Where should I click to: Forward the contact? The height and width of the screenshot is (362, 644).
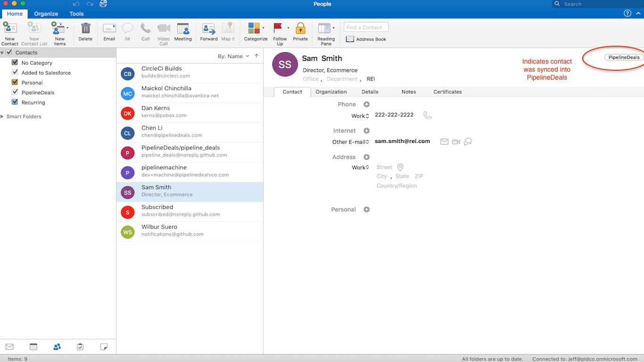click(209, 32)
